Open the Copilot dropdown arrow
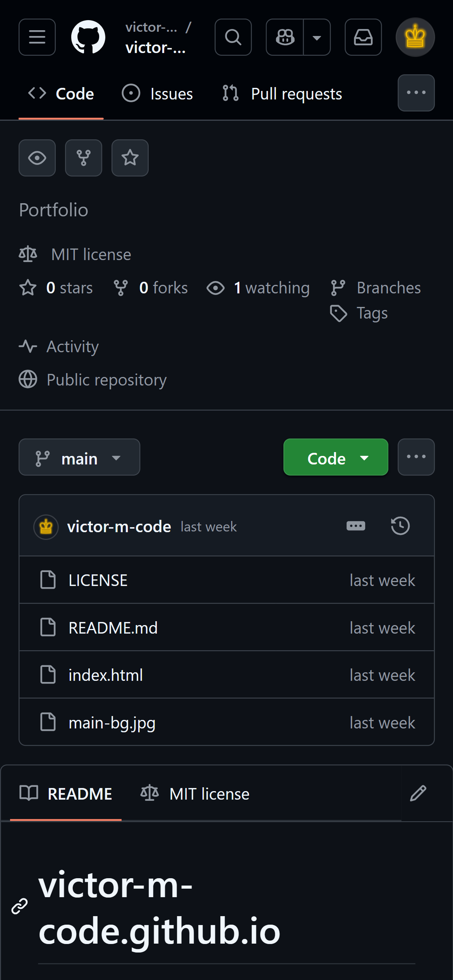The width and height of the screenshot is (453, 980). pyautogui.click(x=317, y=37)
